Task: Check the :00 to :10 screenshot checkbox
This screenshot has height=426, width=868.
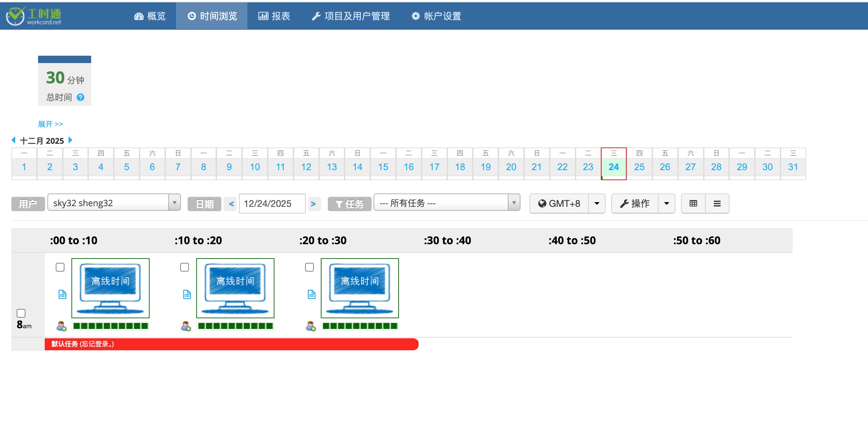Action: pos(60,267)
